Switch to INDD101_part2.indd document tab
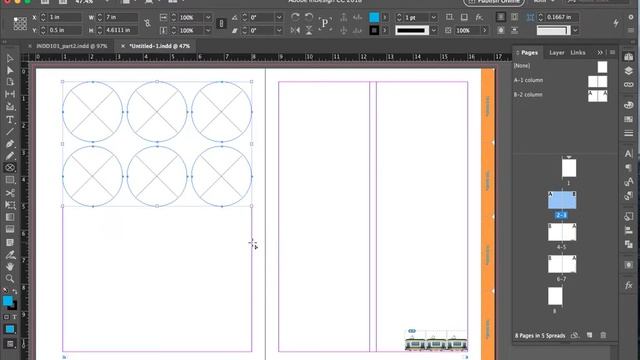 [72, 46]
